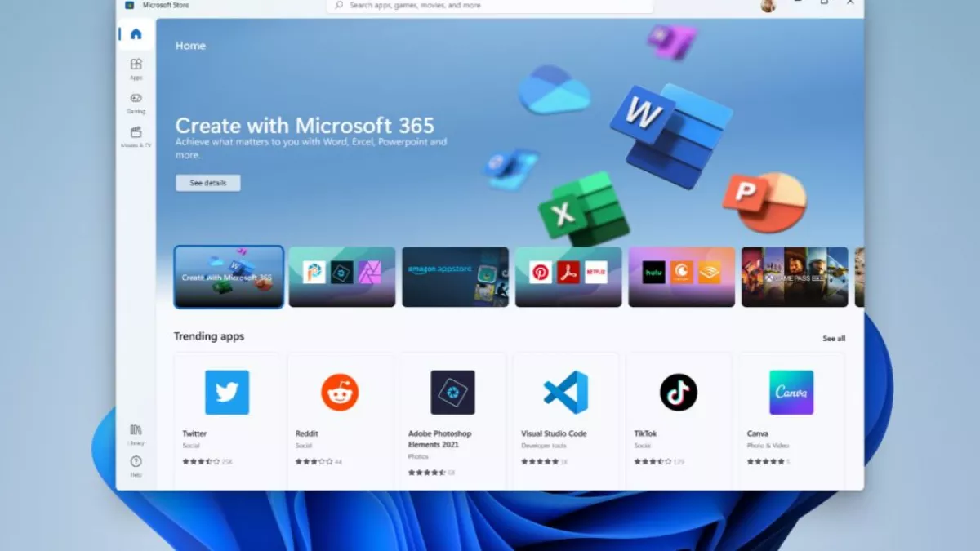Viewport: 980px width, 551px height.
Task: Open the Twitter app icon
Action: pos(227,393)
